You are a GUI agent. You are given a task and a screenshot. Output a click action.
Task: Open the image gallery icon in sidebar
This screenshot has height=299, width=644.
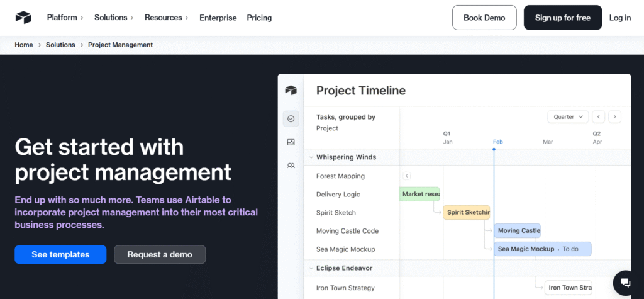tap(291, 142)
